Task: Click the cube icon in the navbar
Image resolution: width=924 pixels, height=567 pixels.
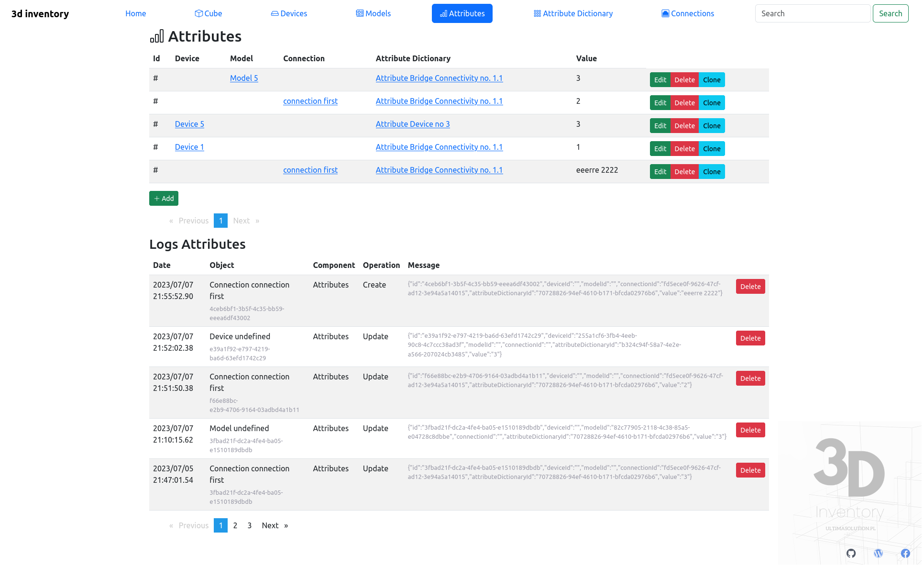Action: (x=198, y=13)
